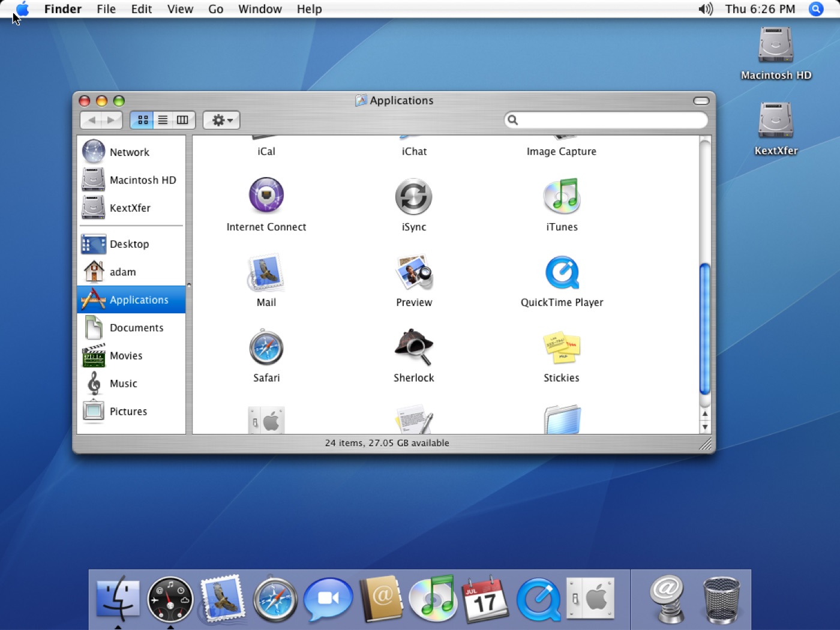Open adam home folder in sidebar

pyautogui.click(x=131, y=272)
